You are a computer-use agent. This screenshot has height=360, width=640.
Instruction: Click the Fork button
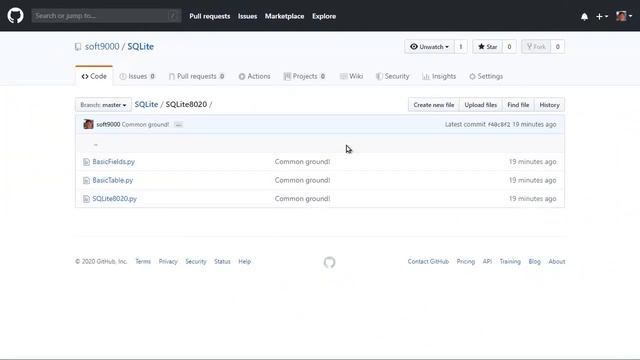click(536, 47)
